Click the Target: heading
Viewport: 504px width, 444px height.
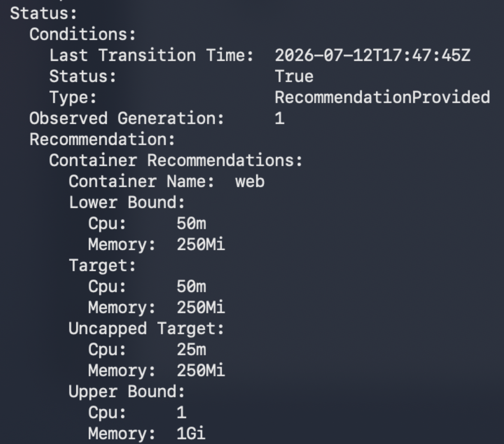tap(102, 266)
